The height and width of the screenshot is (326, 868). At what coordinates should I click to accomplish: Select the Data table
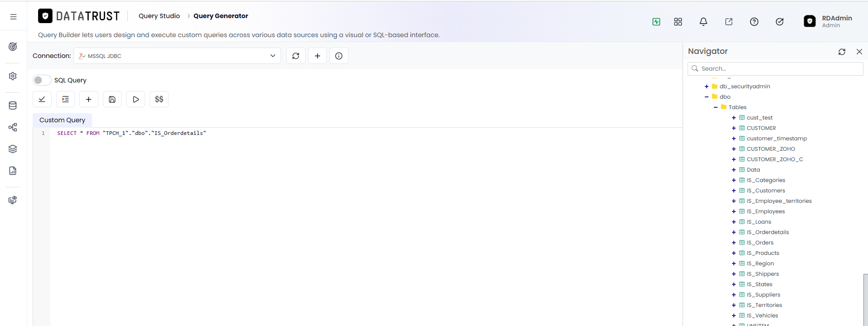(753, 170)
